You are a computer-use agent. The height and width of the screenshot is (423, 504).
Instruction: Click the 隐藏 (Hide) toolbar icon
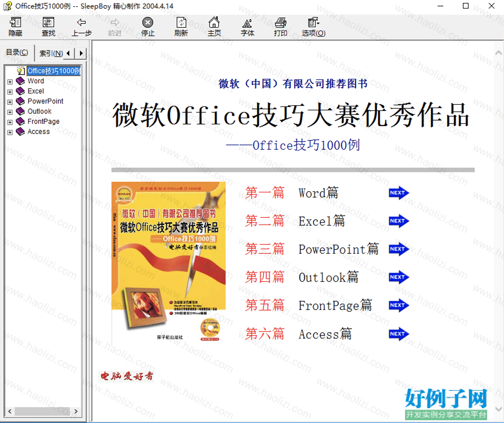point(15,22)
